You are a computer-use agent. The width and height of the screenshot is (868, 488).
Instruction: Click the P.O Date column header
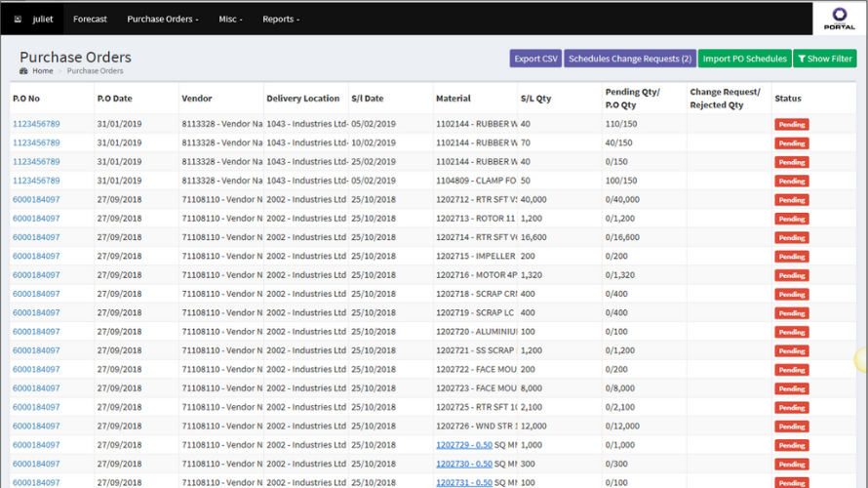pos(114,98)
